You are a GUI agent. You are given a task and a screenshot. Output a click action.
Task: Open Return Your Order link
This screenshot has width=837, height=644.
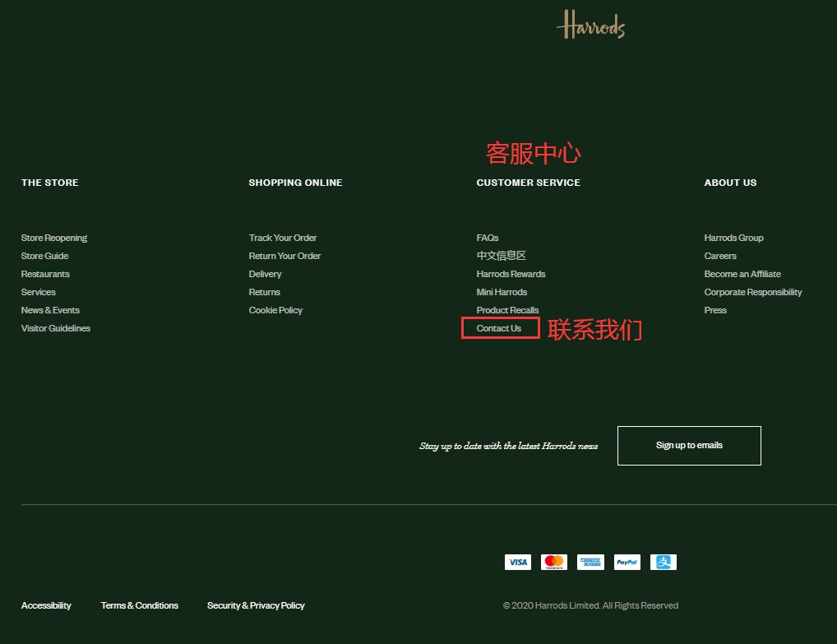284,256
